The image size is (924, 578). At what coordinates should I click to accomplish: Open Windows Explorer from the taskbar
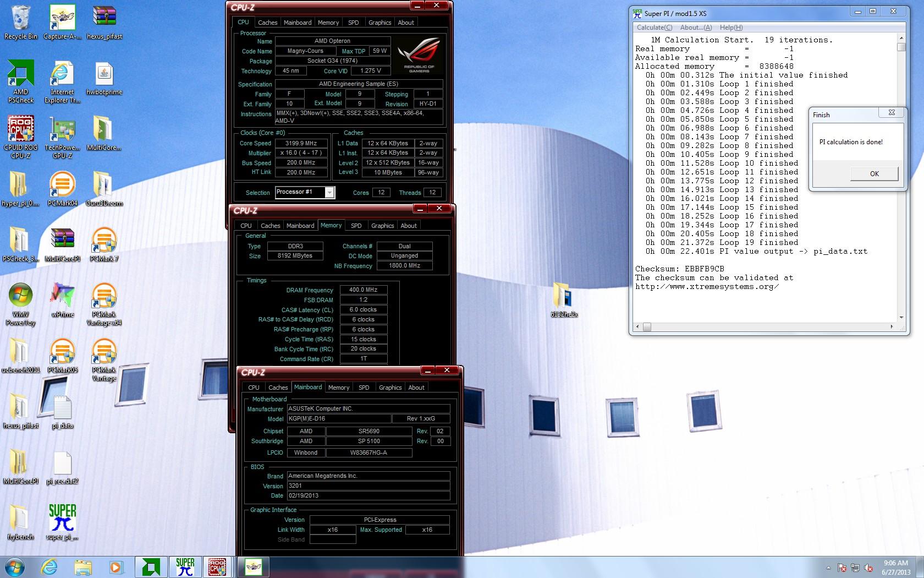(83, 567)
